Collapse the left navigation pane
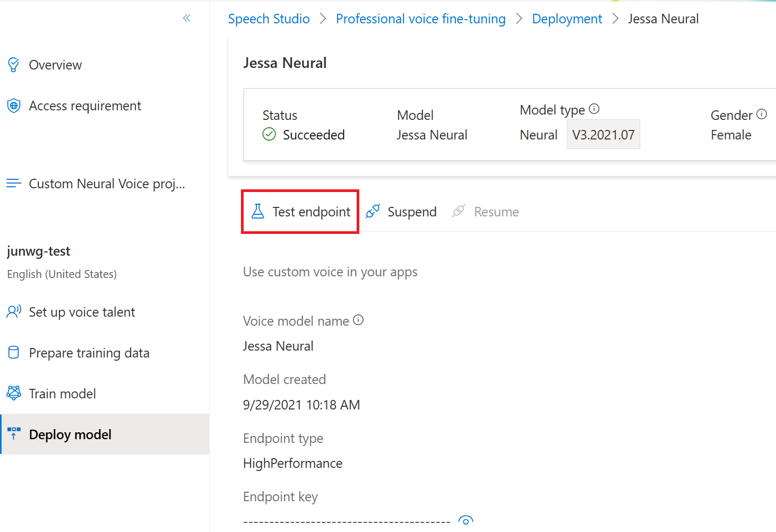This screenshot has height=532, width=776. (187, 19)
